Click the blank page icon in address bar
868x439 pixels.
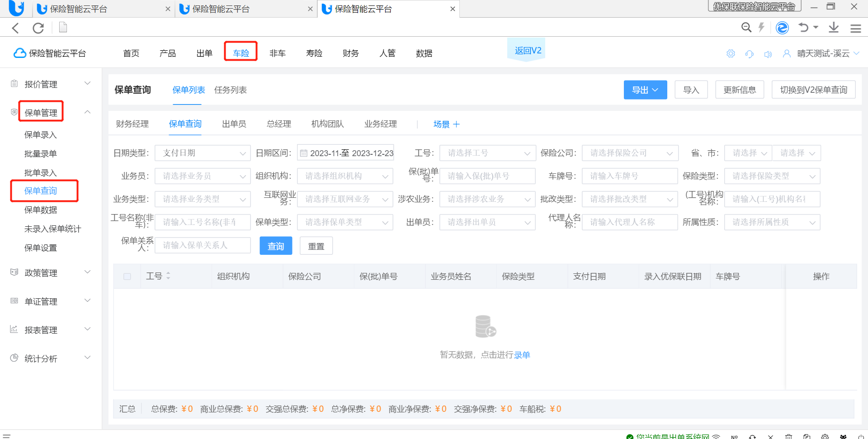[63, 28]
